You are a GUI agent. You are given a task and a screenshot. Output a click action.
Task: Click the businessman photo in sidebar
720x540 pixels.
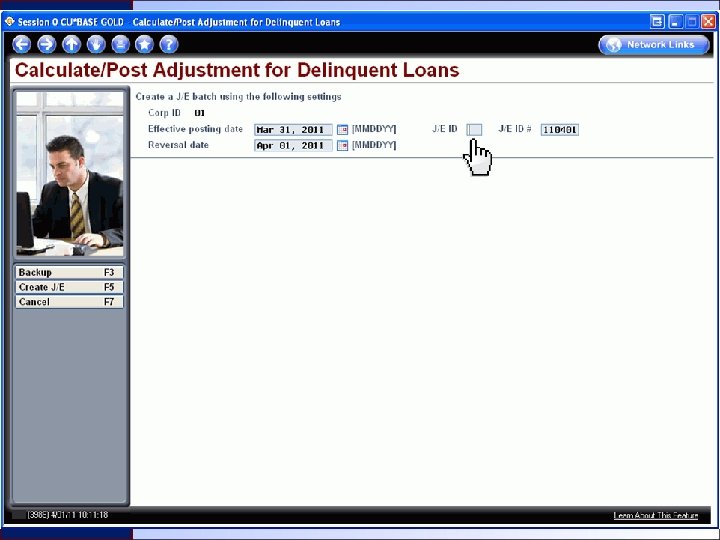tap(70, 174)
